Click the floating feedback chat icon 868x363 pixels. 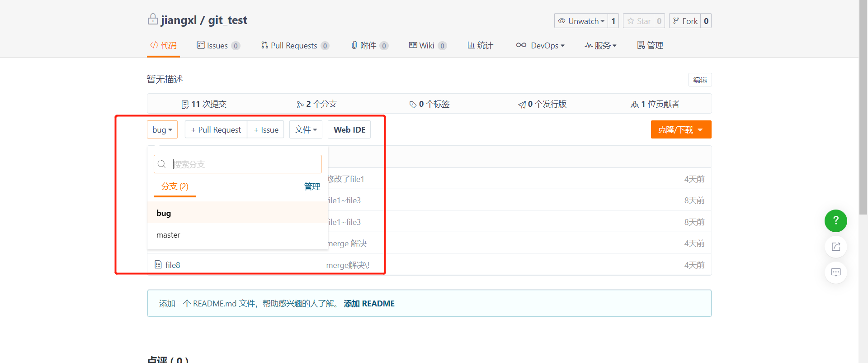click(x=835, y=272)
